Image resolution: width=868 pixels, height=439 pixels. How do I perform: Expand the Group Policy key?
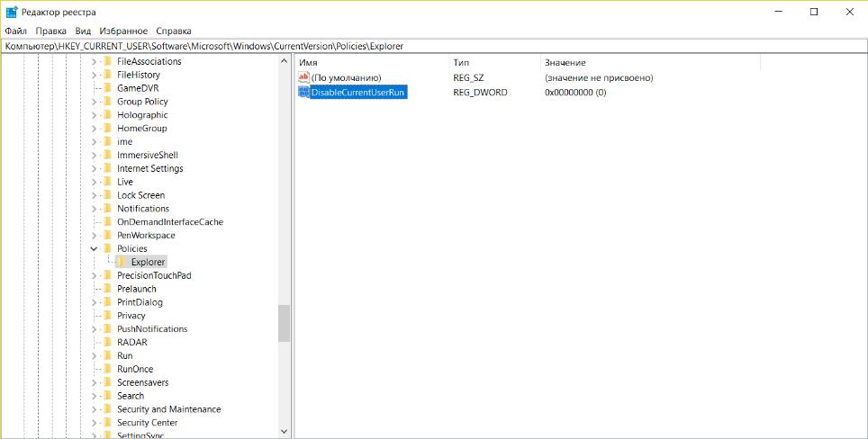click(95, 102)
